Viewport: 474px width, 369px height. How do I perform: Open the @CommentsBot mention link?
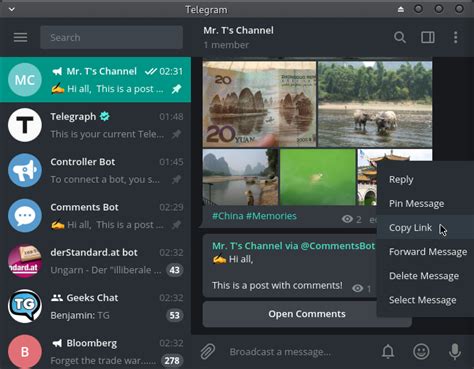pos(337,246)
